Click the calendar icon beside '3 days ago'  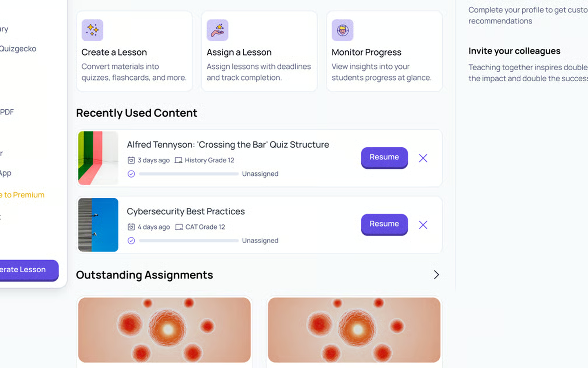tap(131, 160)
